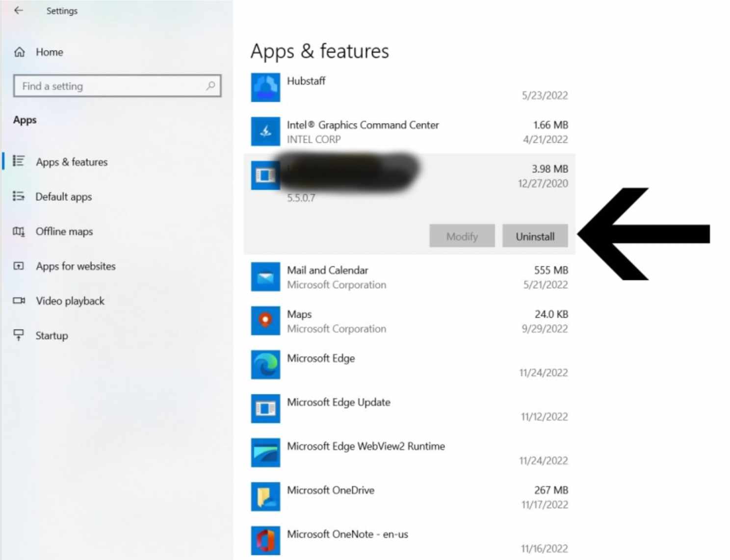Click the INTEL CORP publisher text
Viewport: 730px width, 560px height.
point(314,140)
